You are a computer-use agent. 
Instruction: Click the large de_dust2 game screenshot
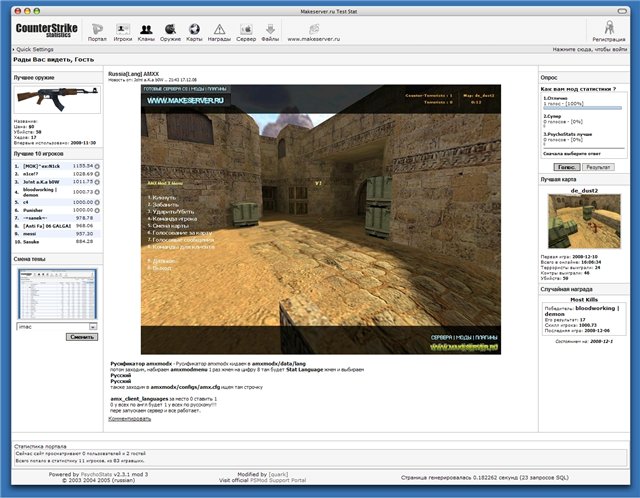coord(321,219)
